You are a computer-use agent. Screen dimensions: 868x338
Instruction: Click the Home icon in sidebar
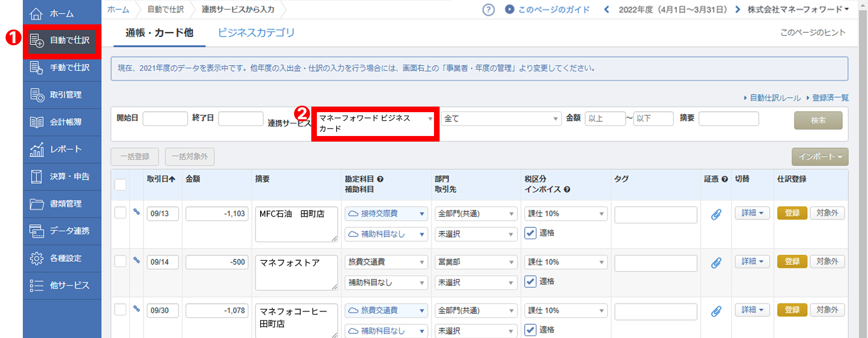point(37,14)
